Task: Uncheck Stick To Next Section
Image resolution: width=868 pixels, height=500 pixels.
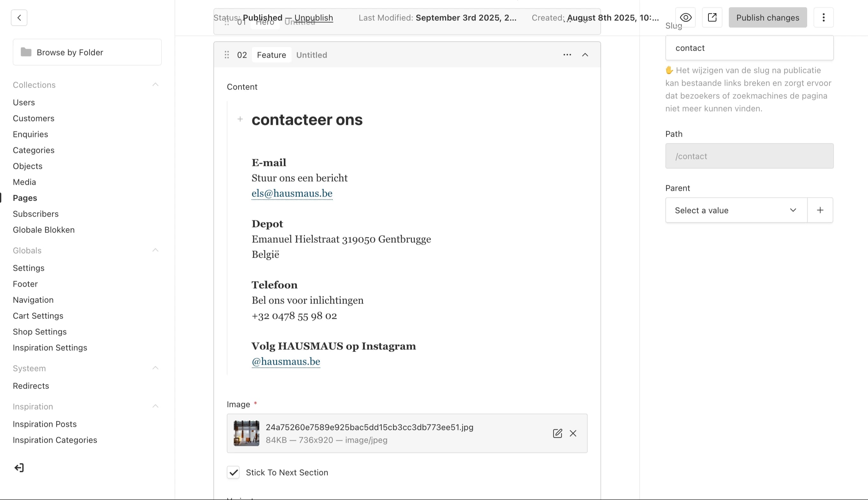Action: click(x=233, y=473)
